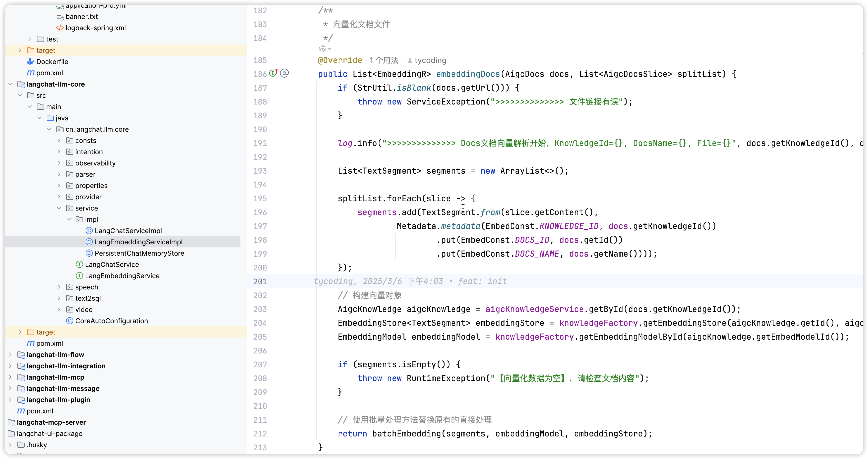Open logback-spring.xml file
Screen dimensions: 868x459
(x=95, y=28)
